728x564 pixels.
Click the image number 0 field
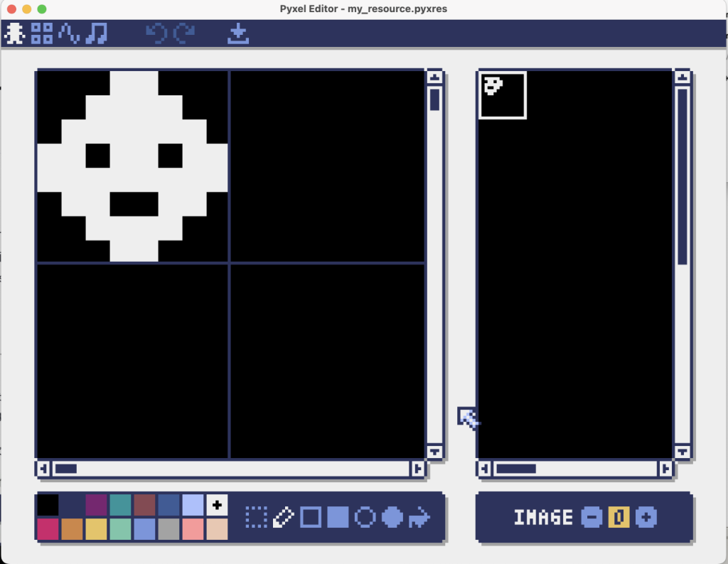pyautogui.click(x=619, y=517)
